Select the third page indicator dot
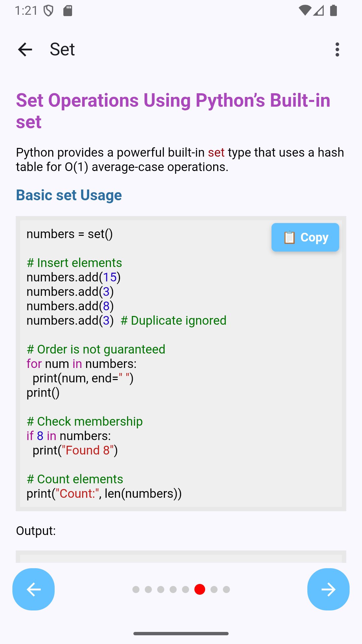 tap(161, 589)
